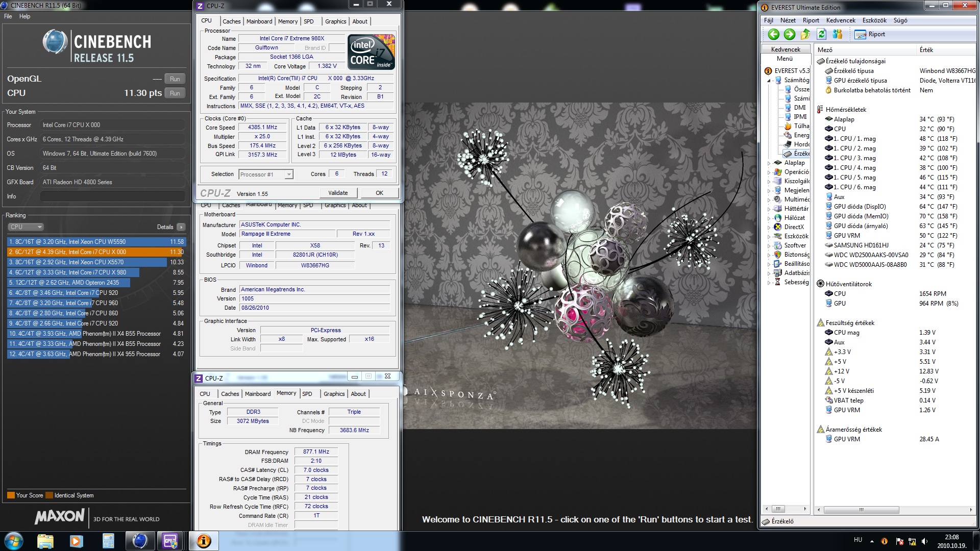Click the Validate button in CPU-Z
Screen dimensions: 980x551
click(x=338, y=193)
